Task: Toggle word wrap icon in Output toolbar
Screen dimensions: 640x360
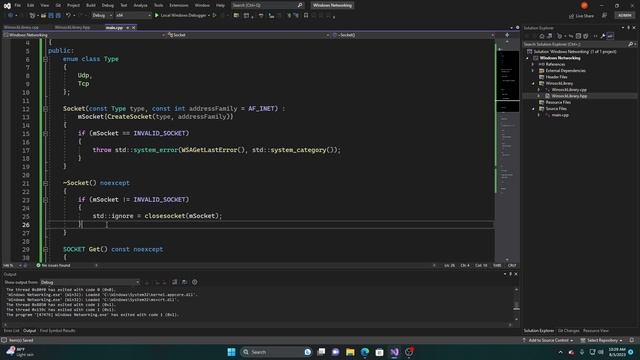Action: tap(185, 282)
